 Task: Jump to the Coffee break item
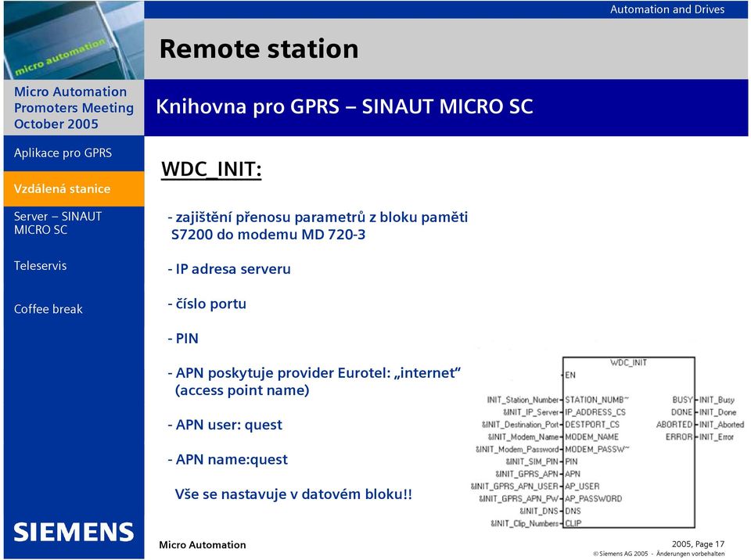coord(49,309)
